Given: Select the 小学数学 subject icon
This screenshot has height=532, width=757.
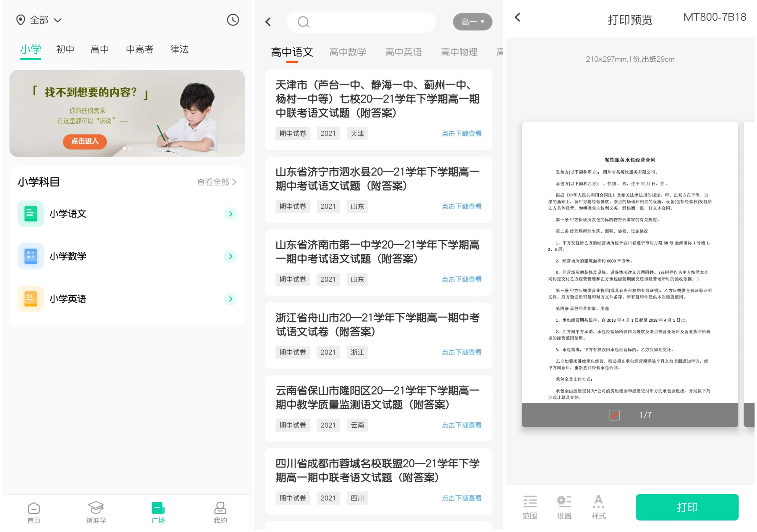Looking at the screenshot, I should [30, 256].
